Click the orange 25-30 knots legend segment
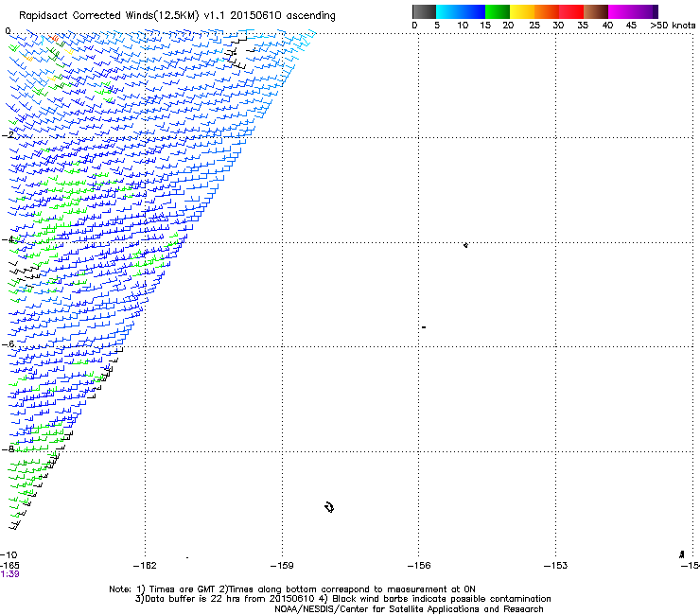The width and height of the screenshot is (700, 615). click(x=547, y=11)
